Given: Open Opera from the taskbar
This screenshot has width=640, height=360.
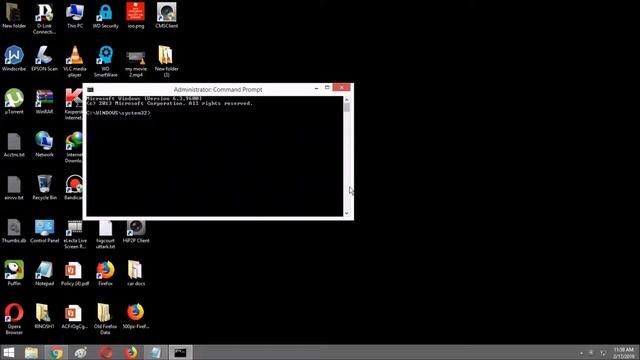Looking at the screenshot, I should click(x=106, y=353).
